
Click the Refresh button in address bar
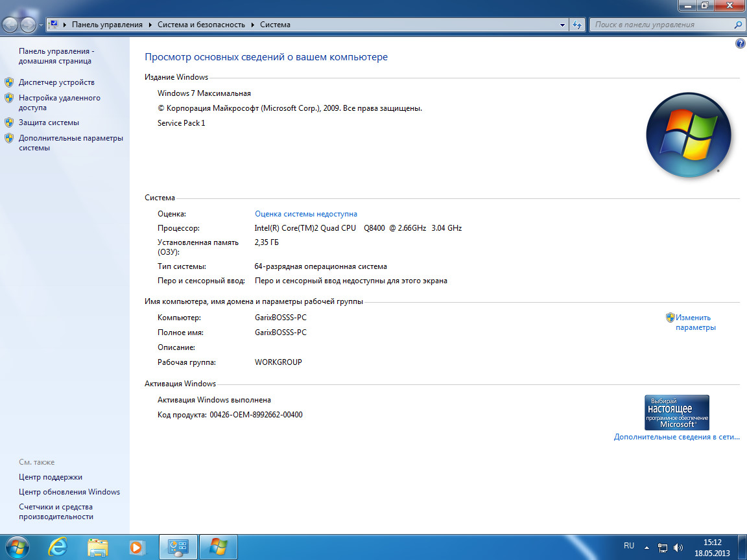577,25
